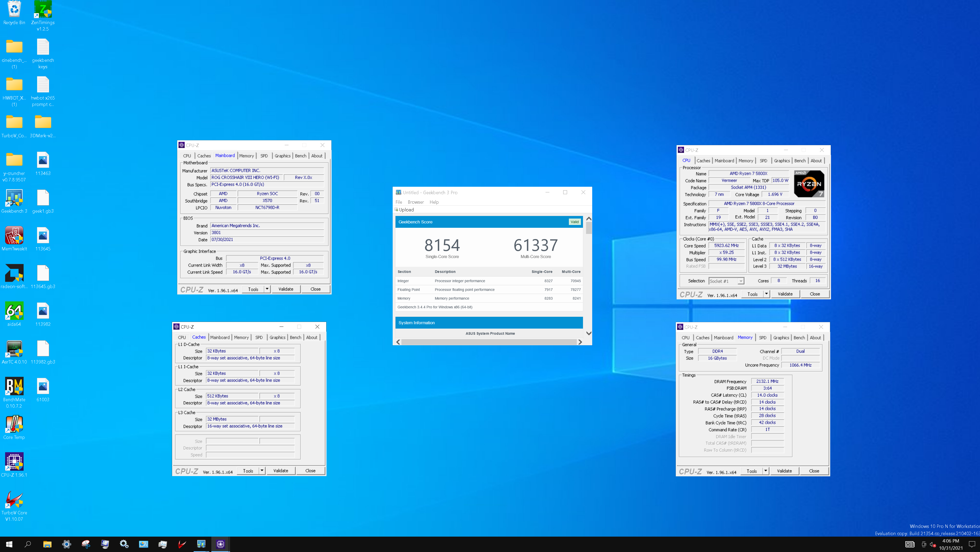Select the geek1.gb3 file icon
Image resolution: width=980 pixels, height=552 pixels.
pyautogui.click(x=43, y=201)
